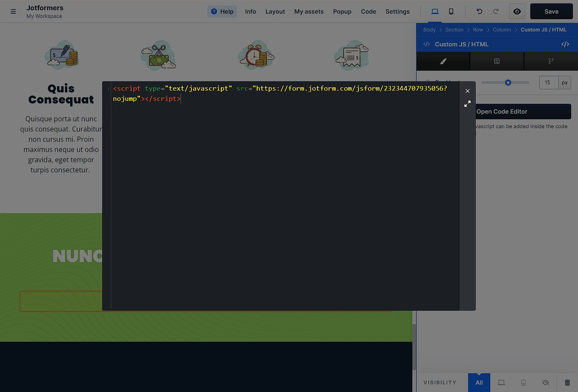578x392 pixels.
Task: Open the brush style tab
Action: 443,61
